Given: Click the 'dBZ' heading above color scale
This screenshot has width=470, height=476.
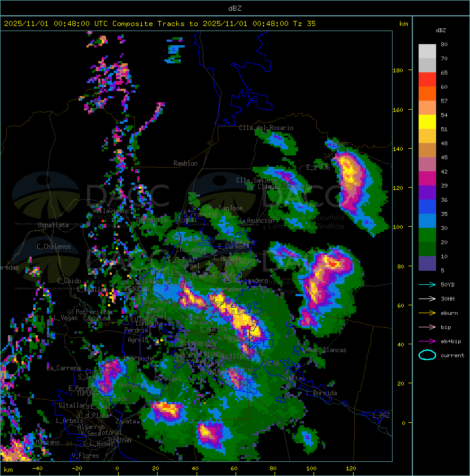Looking at the screenshot, I should tap(441, 31).
